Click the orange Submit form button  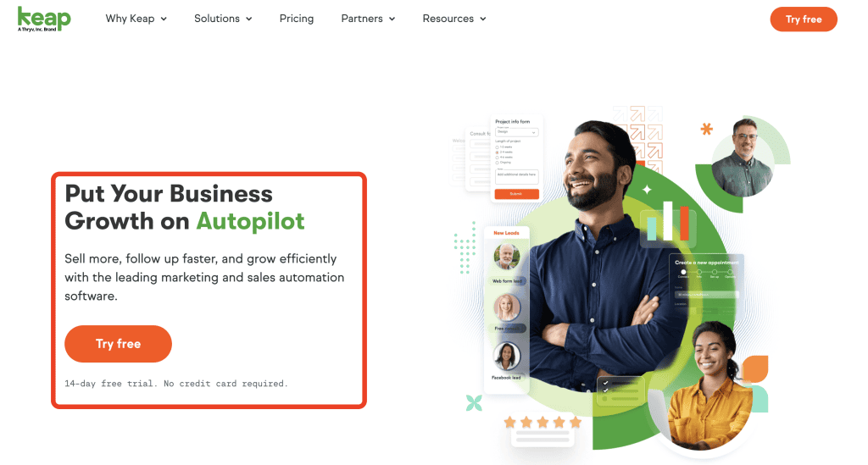[516, 193]
